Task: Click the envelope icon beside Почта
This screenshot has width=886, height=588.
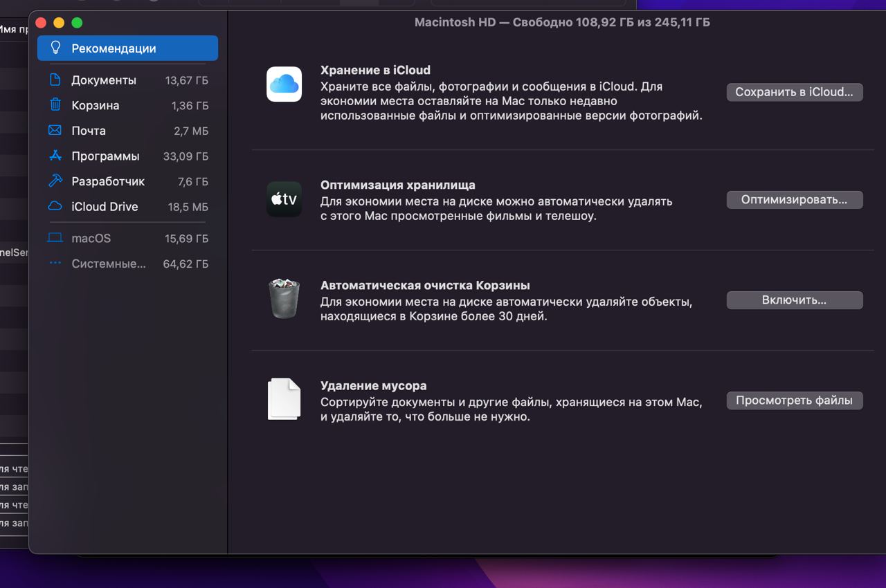Action: 55,131
